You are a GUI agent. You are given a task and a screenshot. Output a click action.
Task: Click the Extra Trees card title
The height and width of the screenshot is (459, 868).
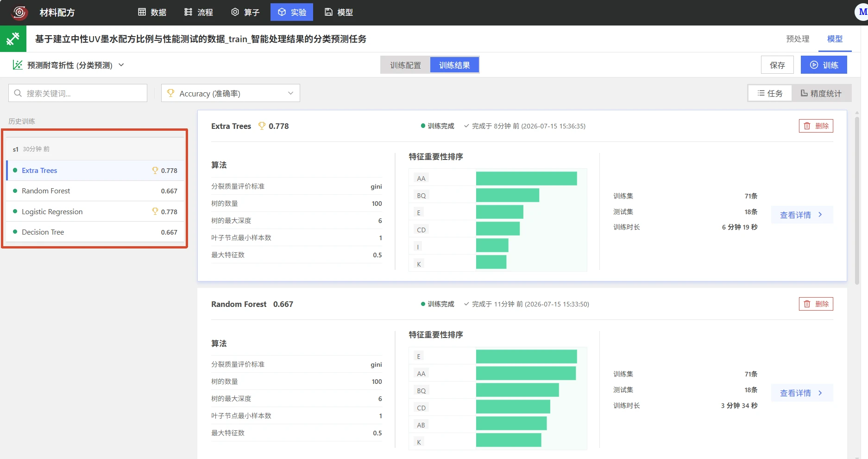pos(231,126)
